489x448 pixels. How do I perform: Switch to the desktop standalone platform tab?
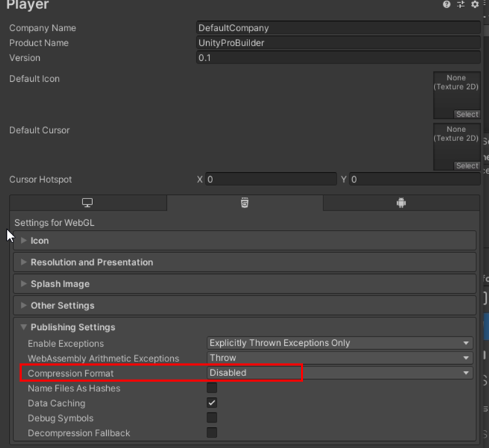(x=88, y=203)
